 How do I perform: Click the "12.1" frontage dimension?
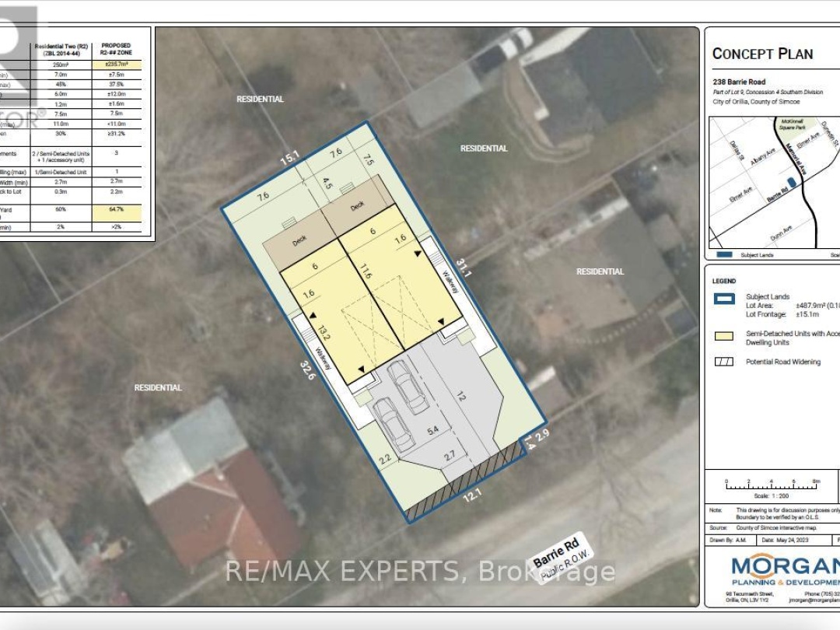pos(471,495)
